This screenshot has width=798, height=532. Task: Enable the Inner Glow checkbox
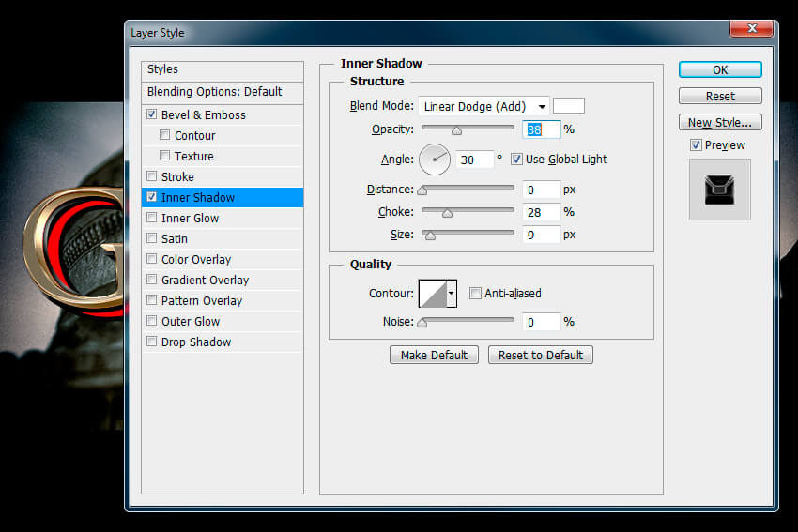152,218
